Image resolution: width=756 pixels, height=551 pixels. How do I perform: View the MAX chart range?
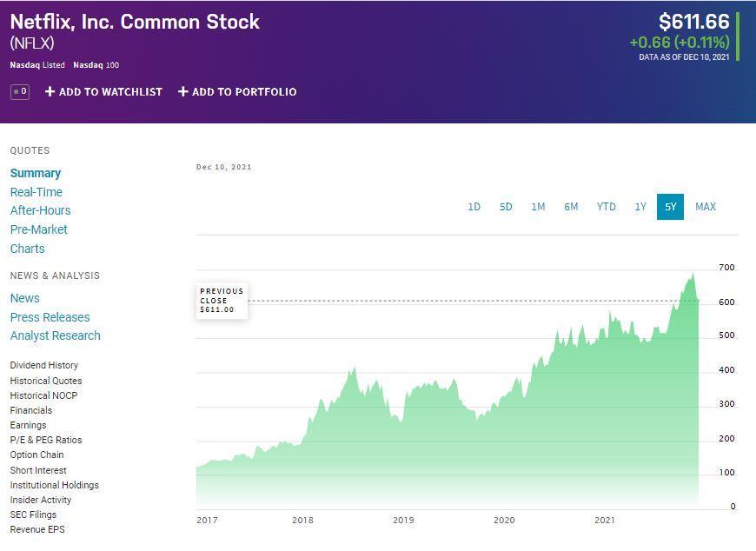(x=706, y=207)
